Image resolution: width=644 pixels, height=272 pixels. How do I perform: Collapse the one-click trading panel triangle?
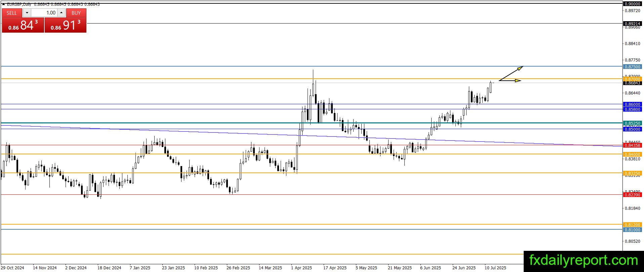click(x=3, y=4)
